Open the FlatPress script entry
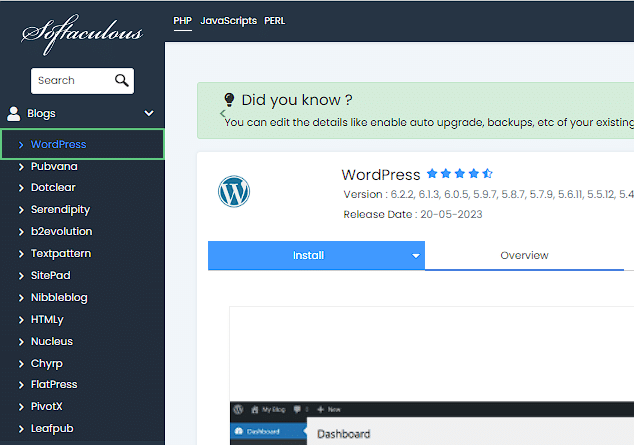The image size is (634, 445). (x=54, y=384)
